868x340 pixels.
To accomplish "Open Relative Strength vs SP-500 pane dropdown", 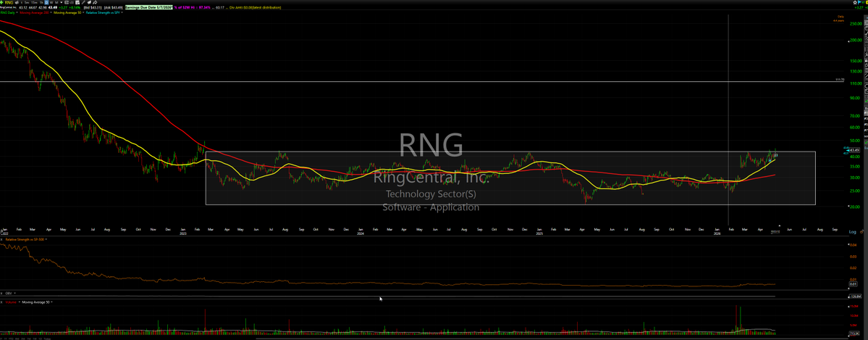I will point(46,239).
